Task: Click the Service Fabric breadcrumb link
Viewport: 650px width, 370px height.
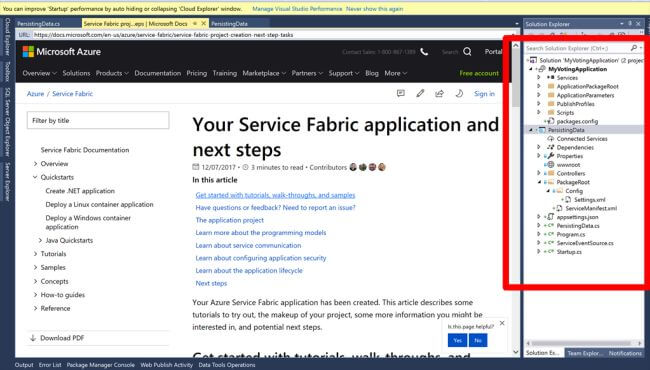Action: pyautogui.click(x=73, y=94)
